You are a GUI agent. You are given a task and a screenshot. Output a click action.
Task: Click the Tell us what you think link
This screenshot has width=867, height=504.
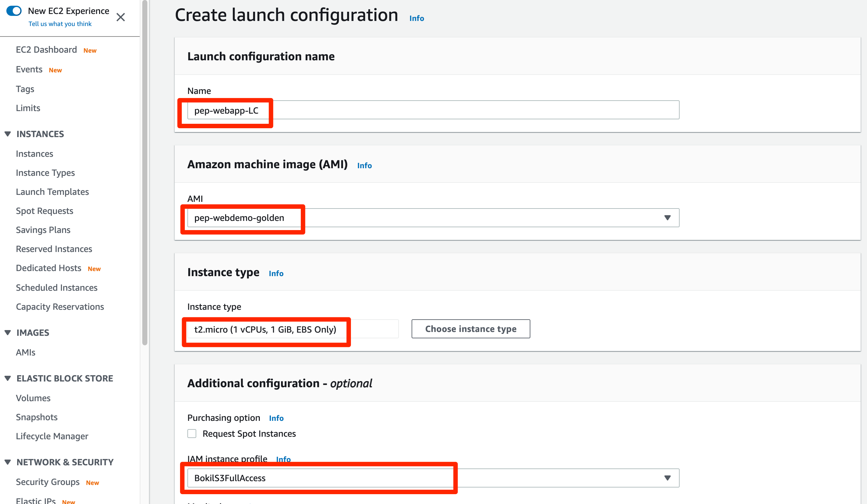[60, 24]
